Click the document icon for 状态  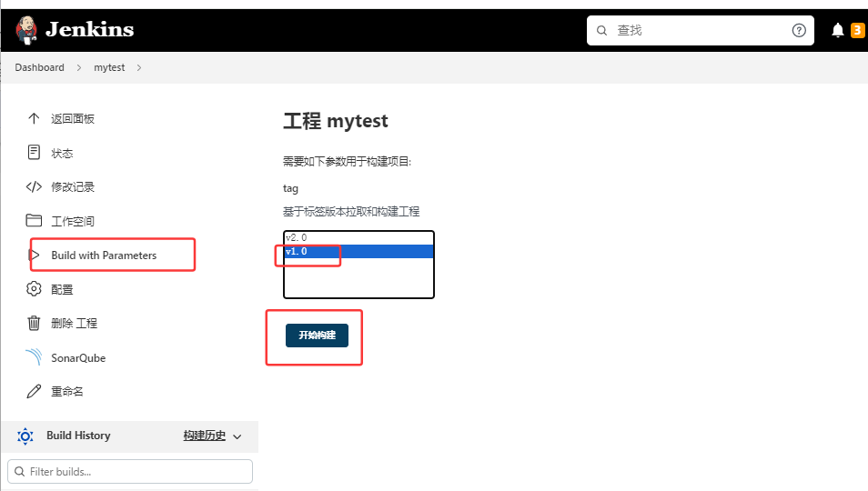34,152
